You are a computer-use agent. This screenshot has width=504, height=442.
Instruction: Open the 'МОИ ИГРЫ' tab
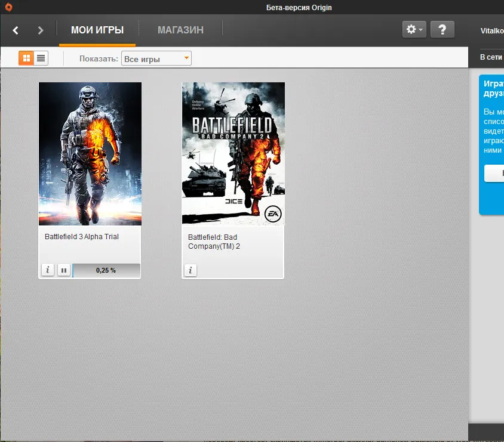pyautogui.click(x=97, y=30)
